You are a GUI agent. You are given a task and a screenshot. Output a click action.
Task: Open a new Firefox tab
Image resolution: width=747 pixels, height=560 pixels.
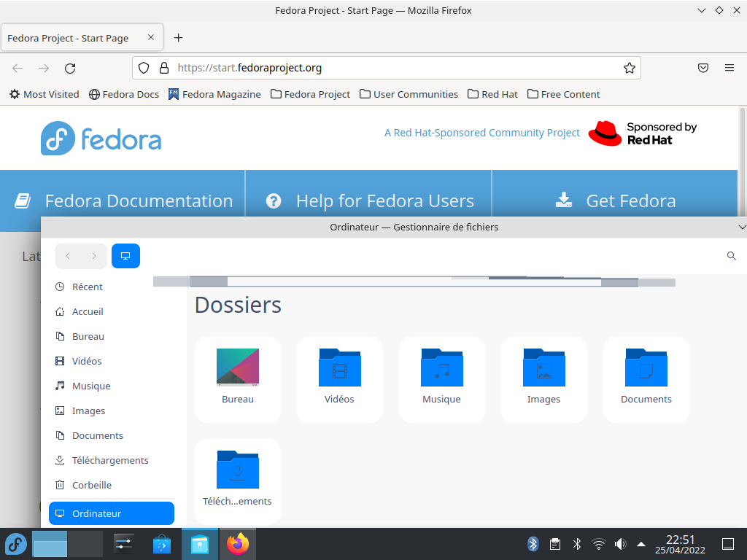click(178, 38)
